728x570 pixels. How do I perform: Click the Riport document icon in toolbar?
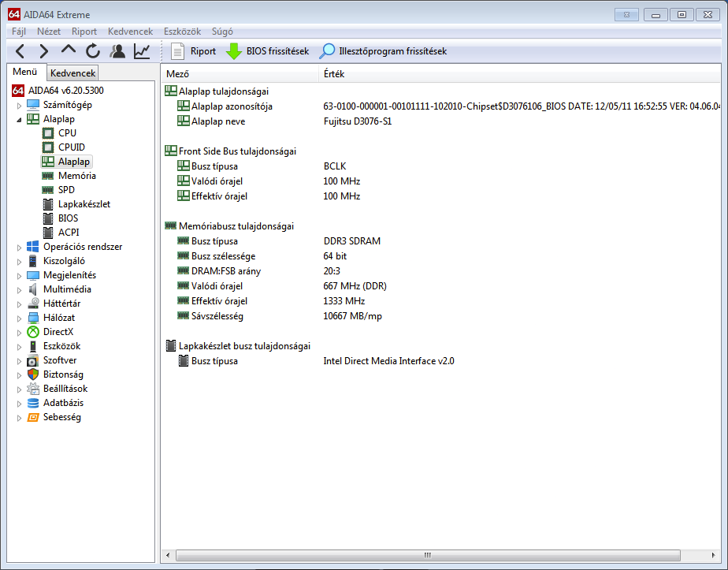tap(177, 51)
